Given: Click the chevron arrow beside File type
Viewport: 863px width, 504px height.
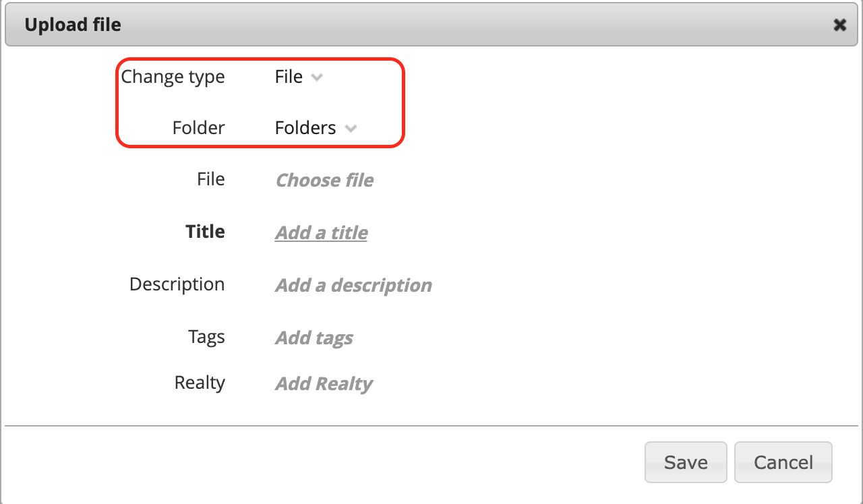Looking at the screenshot, I should click(x=317, y=77).
